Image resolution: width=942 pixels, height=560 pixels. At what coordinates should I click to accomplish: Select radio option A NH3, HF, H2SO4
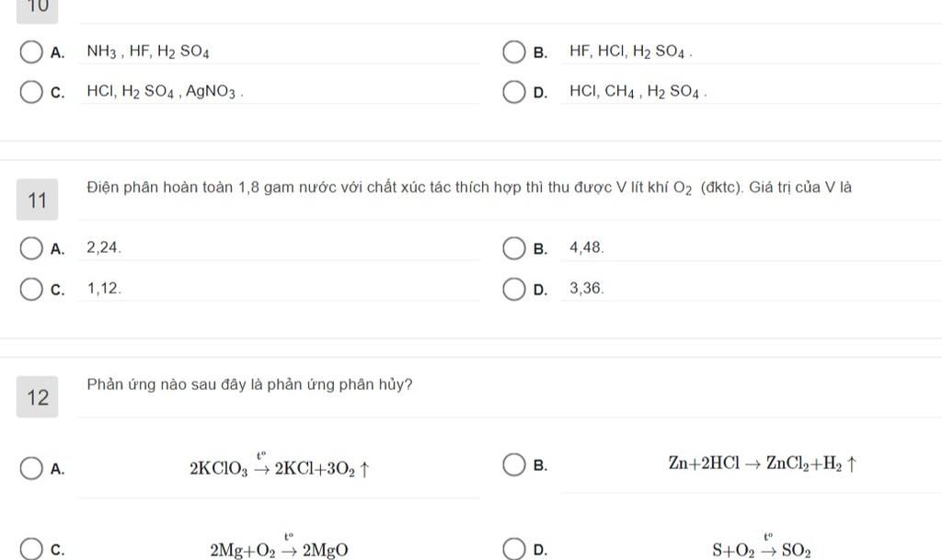pyautogui.click(x=31, y=52)
